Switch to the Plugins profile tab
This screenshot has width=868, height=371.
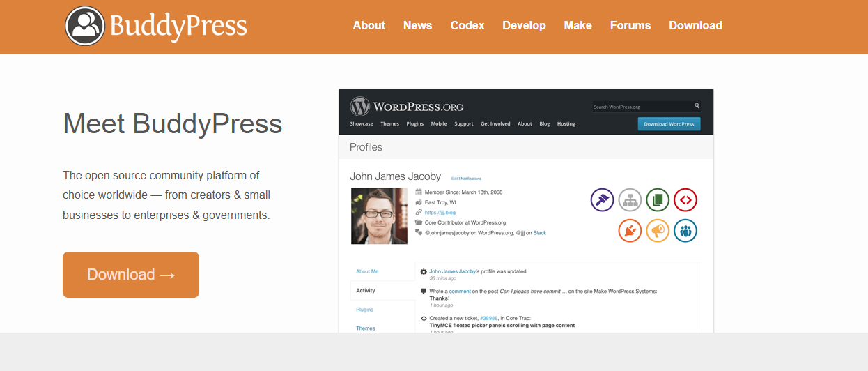[365, 310]
